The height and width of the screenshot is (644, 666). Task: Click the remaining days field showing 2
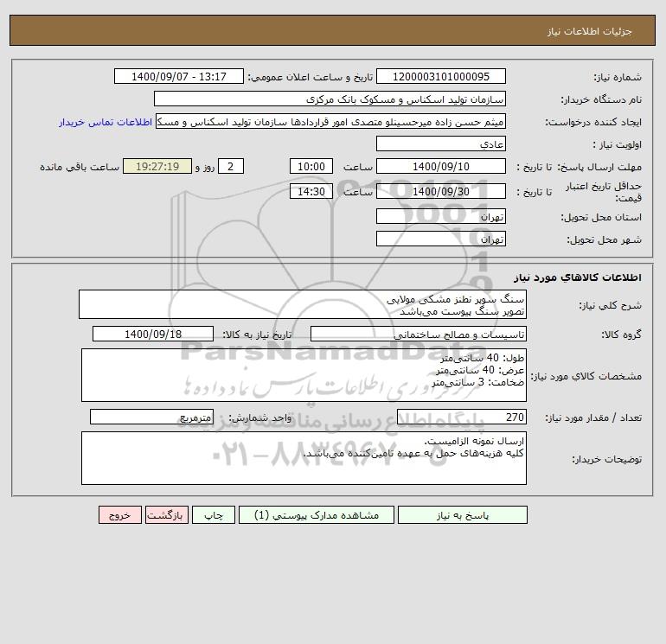231,167
